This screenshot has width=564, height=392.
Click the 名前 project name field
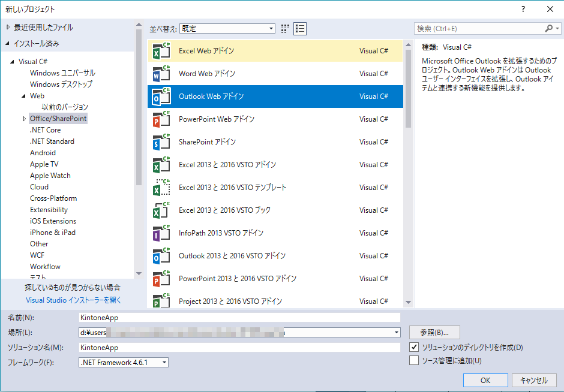pyautogui.click(x=239, y=318)
